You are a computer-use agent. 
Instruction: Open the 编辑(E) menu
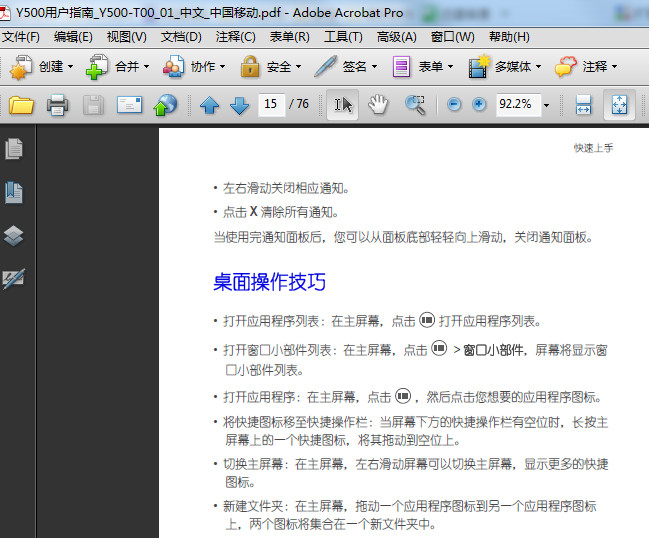73,37
